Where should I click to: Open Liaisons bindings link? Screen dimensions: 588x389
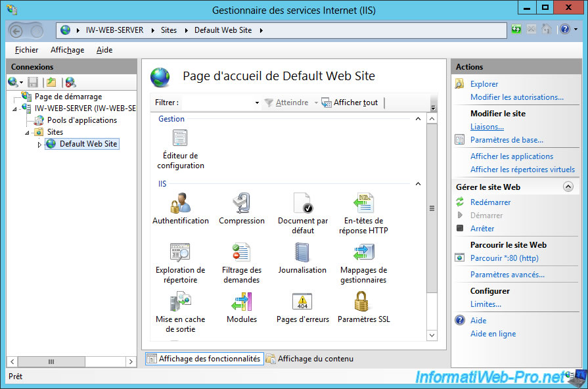[487, 127]
